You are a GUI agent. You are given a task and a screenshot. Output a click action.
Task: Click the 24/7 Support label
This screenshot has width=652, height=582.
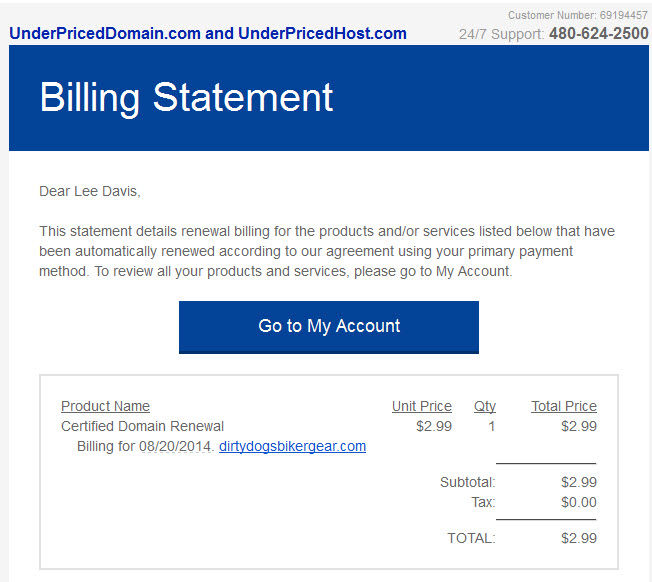point(501,34)
